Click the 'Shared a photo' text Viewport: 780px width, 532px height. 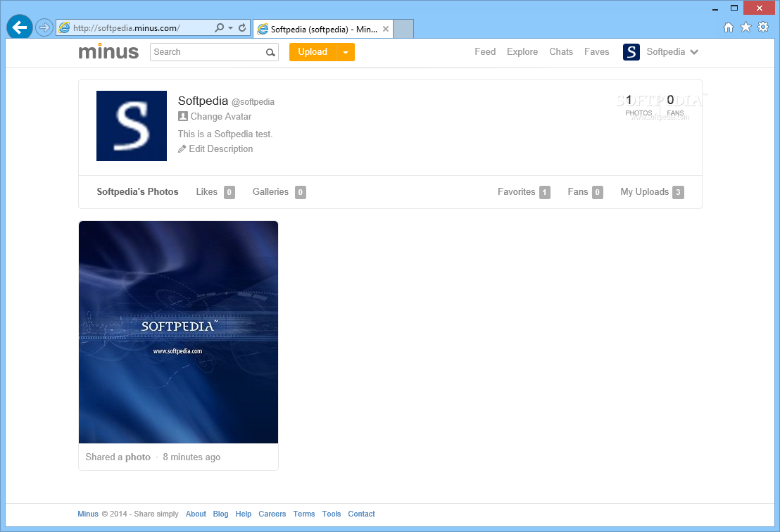point(118,457)
